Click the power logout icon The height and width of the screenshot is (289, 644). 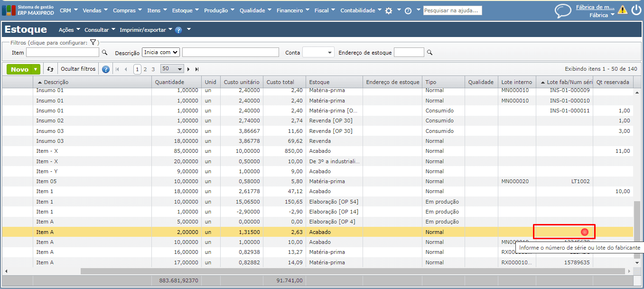636,10
